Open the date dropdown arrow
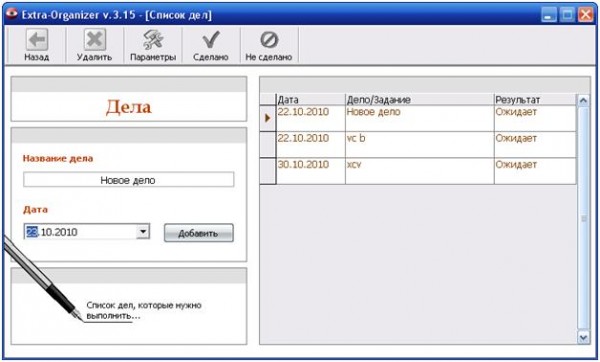600x362 pixels. pos(143,232)
